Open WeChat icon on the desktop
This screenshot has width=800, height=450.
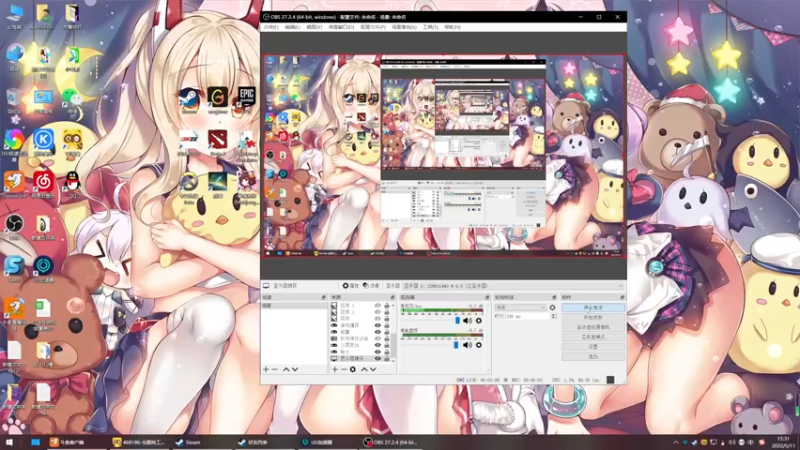(72, 99)
